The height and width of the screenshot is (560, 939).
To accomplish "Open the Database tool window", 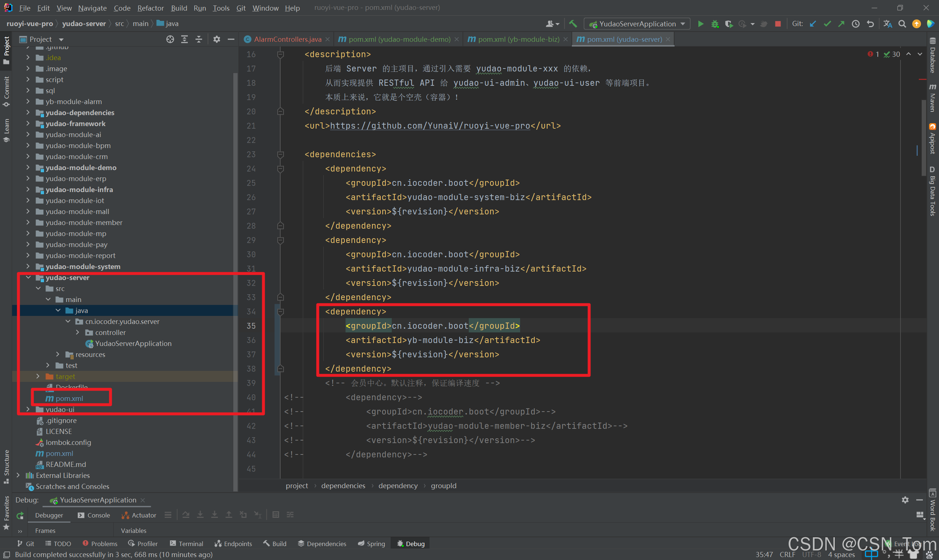I will pos(933,55).
